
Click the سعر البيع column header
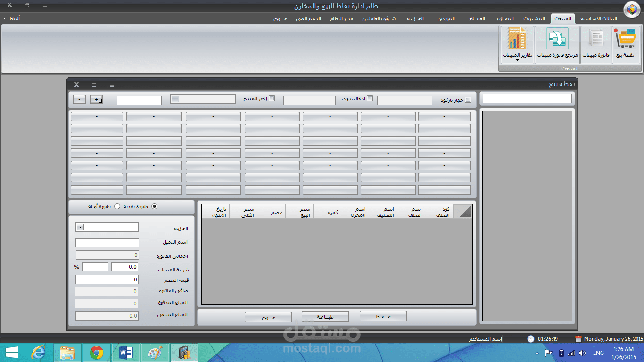[299, 212]
